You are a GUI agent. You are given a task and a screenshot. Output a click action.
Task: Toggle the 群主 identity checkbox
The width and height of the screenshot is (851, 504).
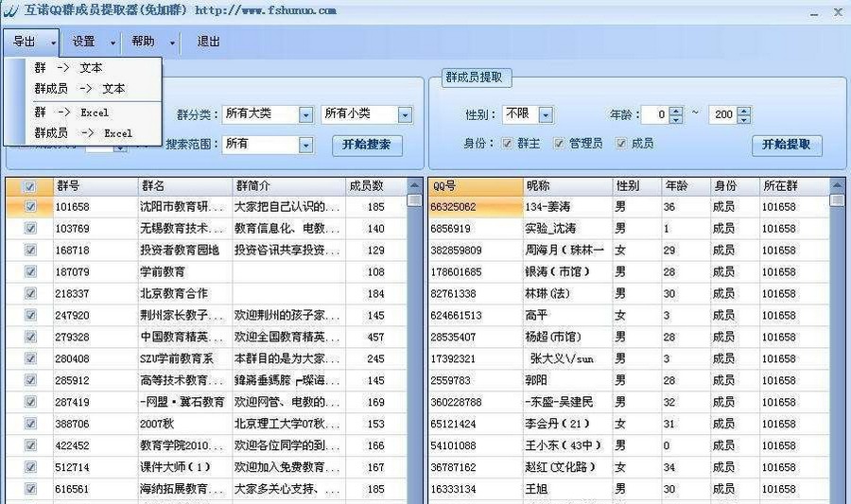click(x=507, y=143)
